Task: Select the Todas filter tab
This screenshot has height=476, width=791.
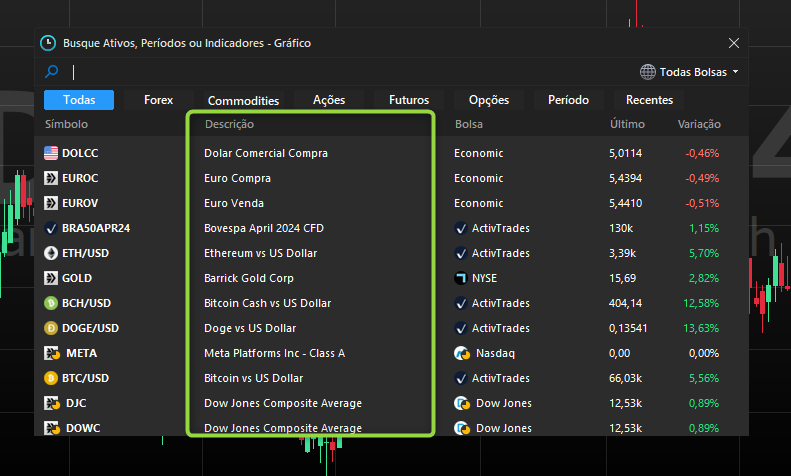Action: coord(79,100)
